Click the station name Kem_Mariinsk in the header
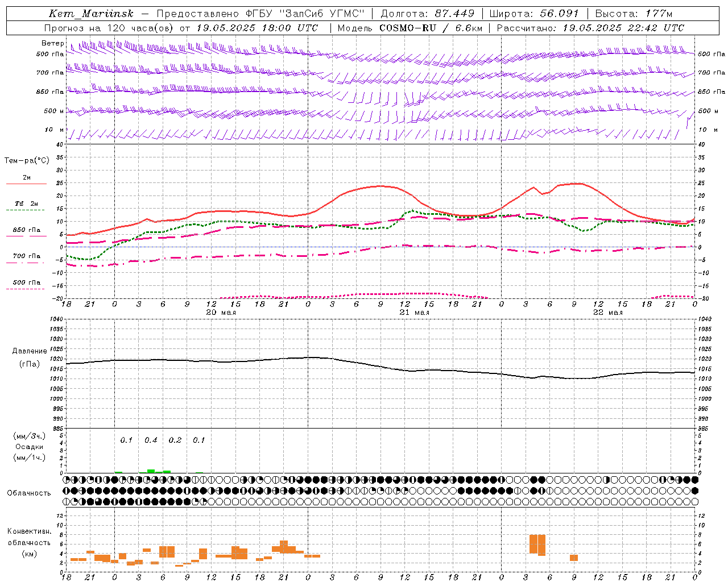The image size is (728, 582). (91, 14)
